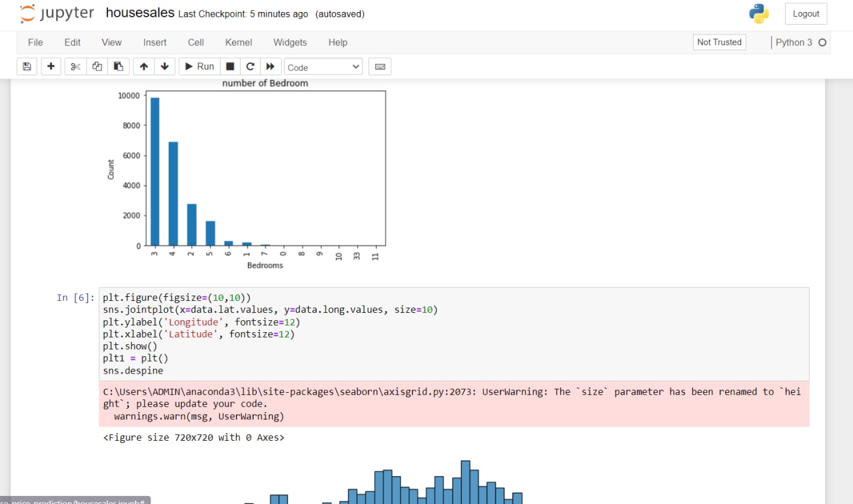Click the sns.despine code line

pos(133,370)
